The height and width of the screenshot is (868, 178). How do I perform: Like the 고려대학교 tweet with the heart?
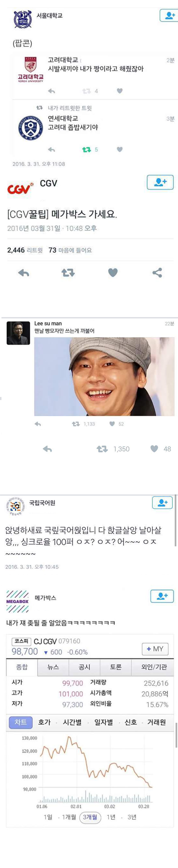119,91
